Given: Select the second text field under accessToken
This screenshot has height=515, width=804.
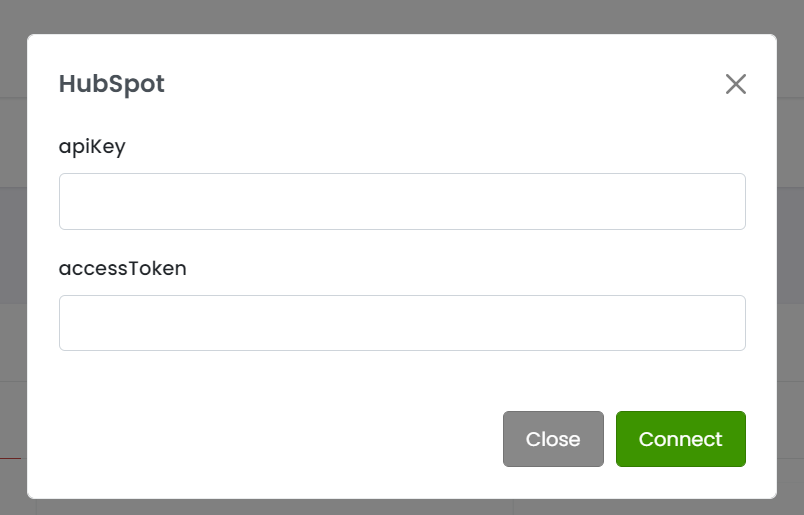Looking at the screenshot, I should (402, 323).
